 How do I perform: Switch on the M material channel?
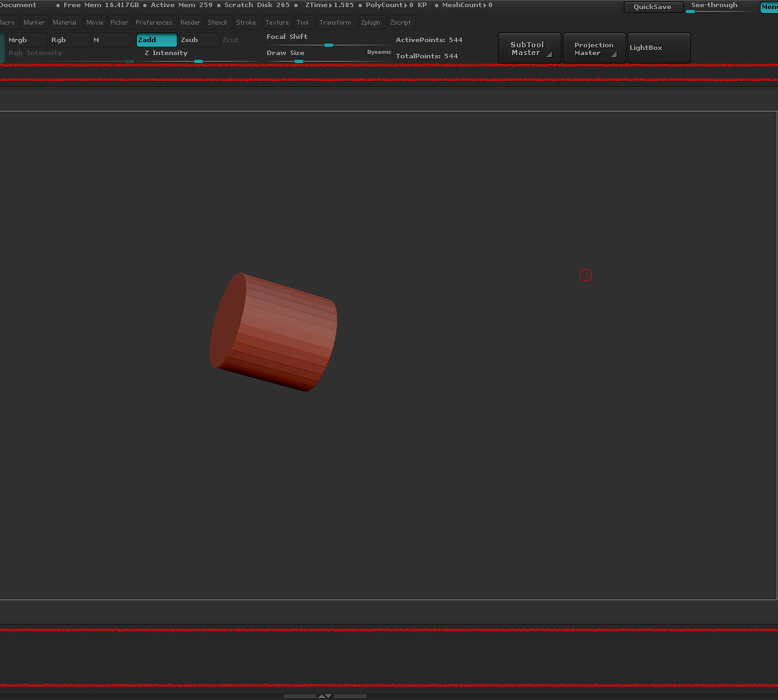[112, 40]
